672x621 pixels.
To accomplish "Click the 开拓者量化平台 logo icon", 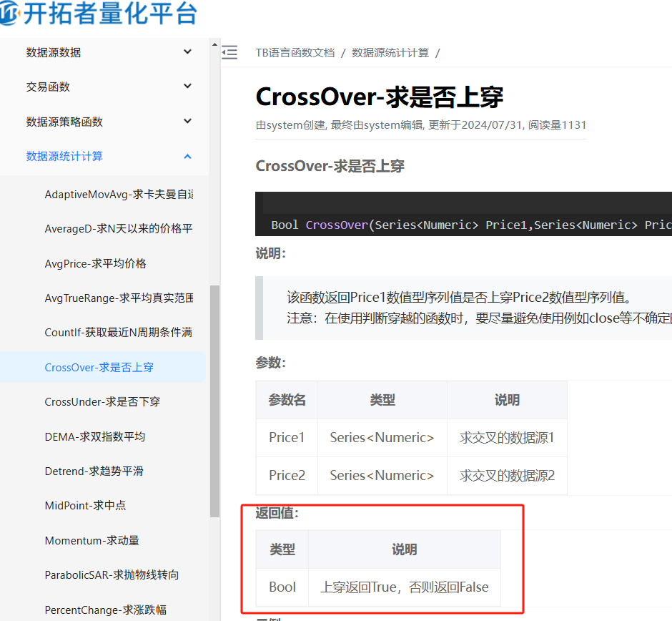I will (9, 13).
